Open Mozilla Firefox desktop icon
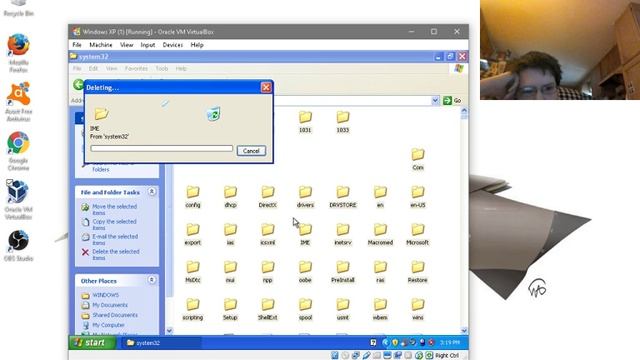 coord(18,53)
